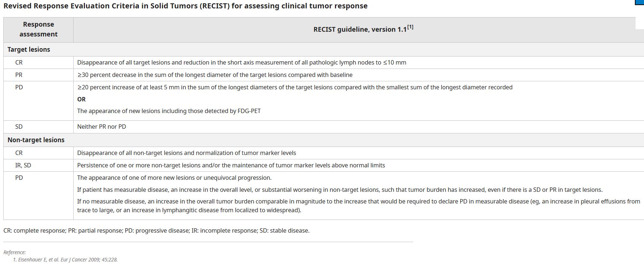
Task: Click the Eisenhauer Eur J Cancer reference
Action: pos(65,260)
